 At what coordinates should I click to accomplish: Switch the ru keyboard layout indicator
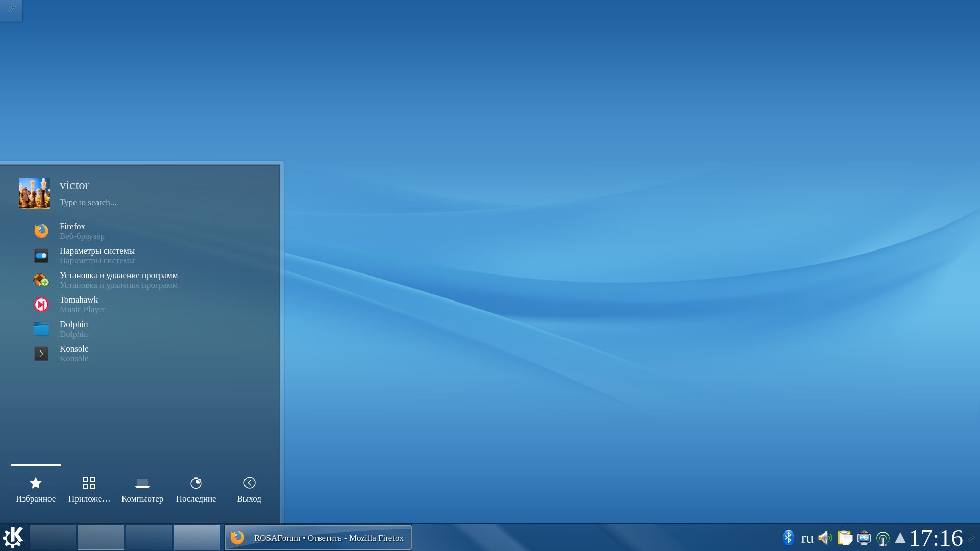[807, 538]
